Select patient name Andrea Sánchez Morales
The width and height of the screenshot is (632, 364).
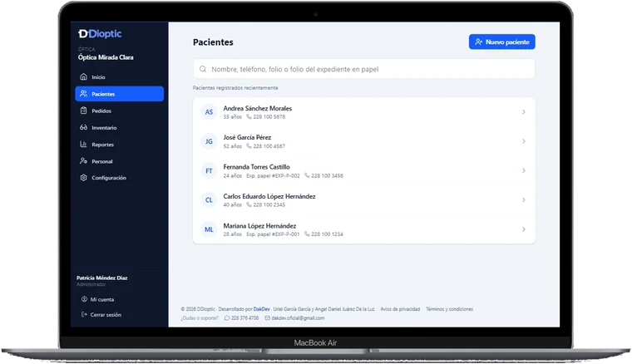pyautogui.click(x=258, y=108)
